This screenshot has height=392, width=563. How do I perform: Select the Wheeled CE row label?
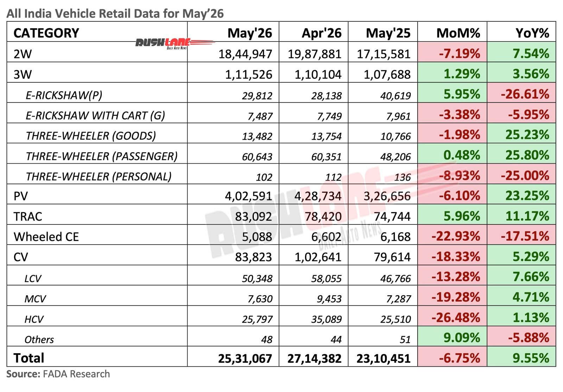coord(46,237)
